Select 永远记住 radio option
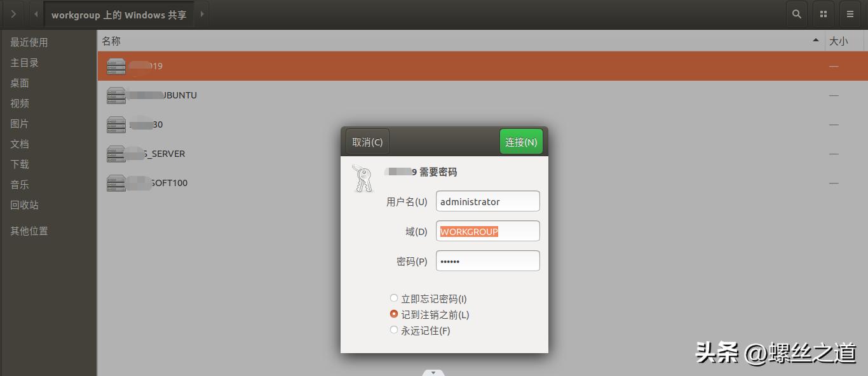Screen dimensions: 868x376 (x=394, y=330)
